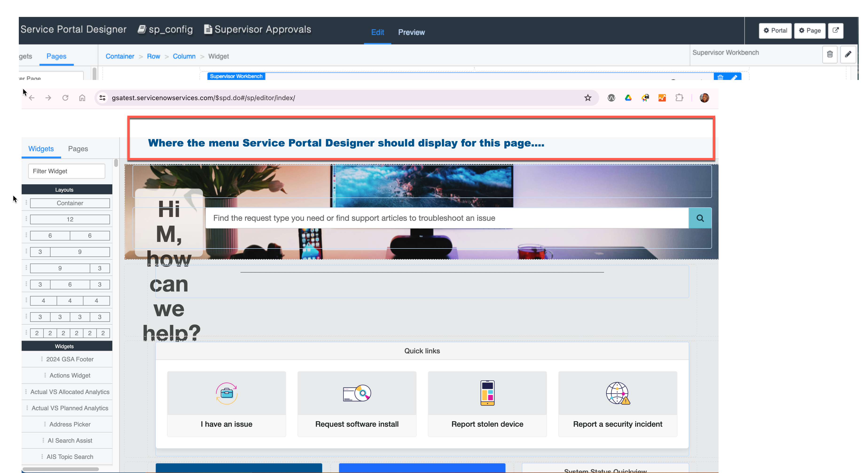Switch to the Pages tab in the left panel
This screenshot has width=868, height=473.
click(78, 149)
